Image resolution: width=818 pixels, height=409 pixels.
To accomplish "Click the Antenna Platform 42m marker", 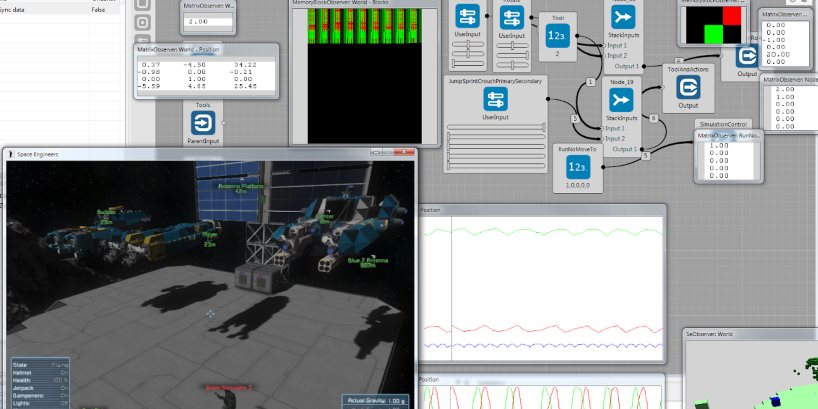I will pyautogui.click(x=240, y=188).
